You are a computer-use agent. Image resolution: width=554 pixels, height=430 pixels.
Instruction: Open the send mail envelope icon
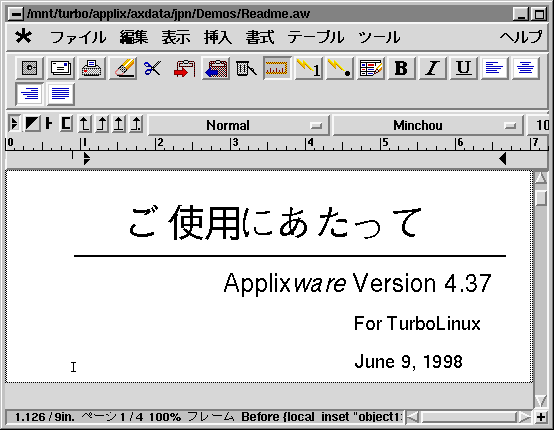point(61,68)
